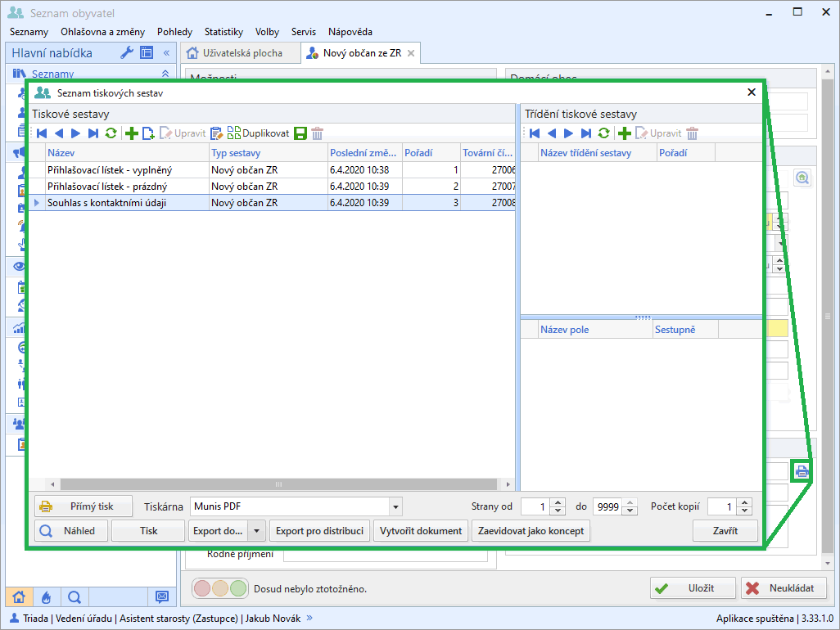Click the printer icon right of the dialog

[x=802, y=471]
